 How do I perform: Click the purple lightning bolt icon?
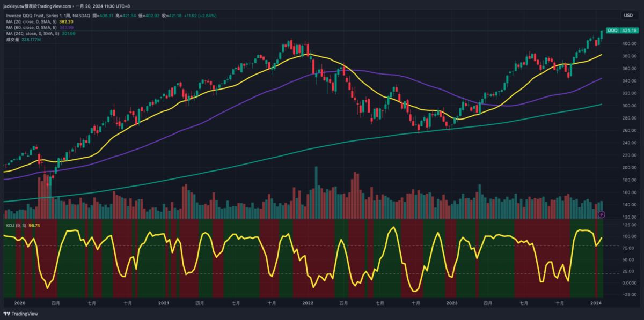(602, 214)
